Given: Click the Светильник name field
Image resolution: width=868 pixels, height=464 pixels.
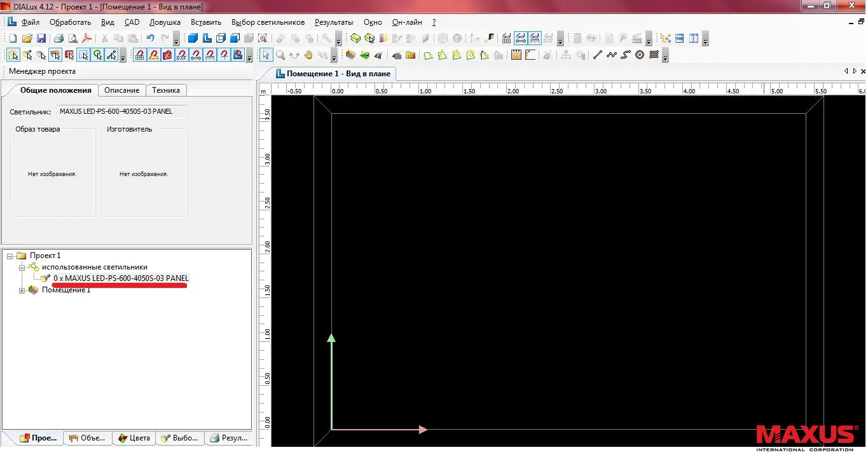Looking at the screenshot, I should click(x=122, y=112).
